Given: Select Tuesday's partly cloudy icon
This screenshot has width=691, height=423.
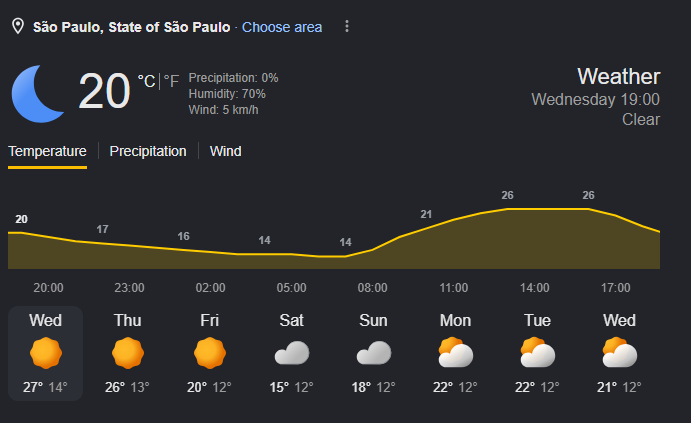Looking at the screenshot, I should (538, 352).
